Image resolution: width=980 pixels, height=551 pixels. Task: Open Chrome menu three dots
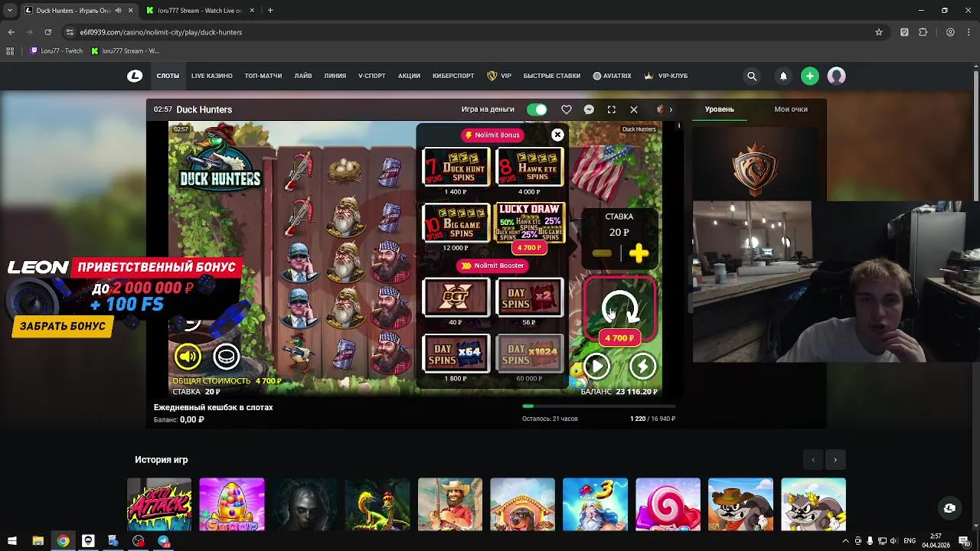970,32
